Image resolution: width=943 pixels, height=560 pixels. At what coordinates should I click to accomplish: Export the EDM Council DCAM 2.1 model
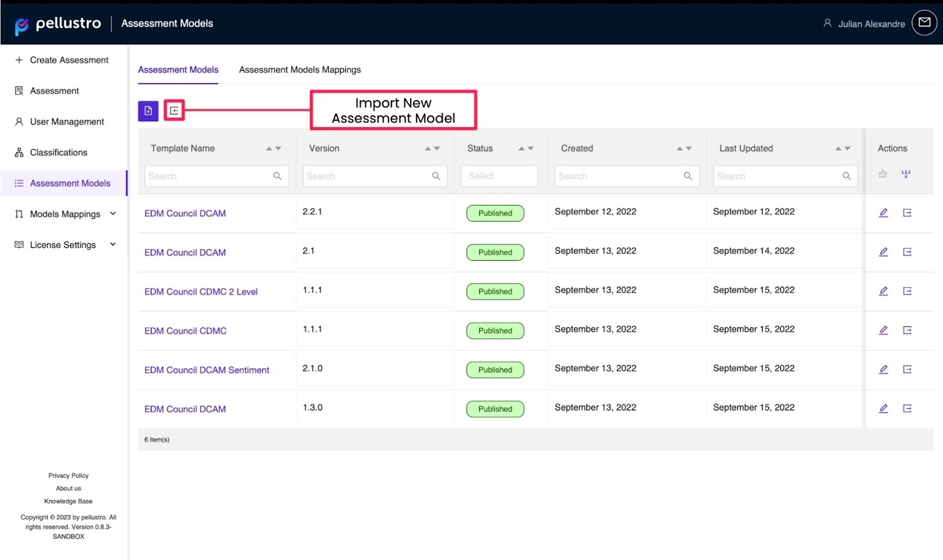point(907,252)
